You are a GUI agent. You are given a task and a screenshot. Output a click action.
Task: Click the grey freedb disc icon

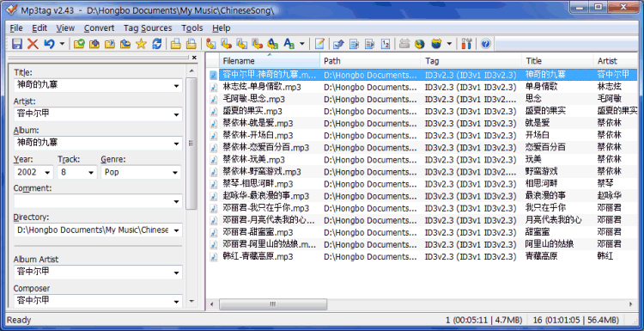click(x=404, y=44)
